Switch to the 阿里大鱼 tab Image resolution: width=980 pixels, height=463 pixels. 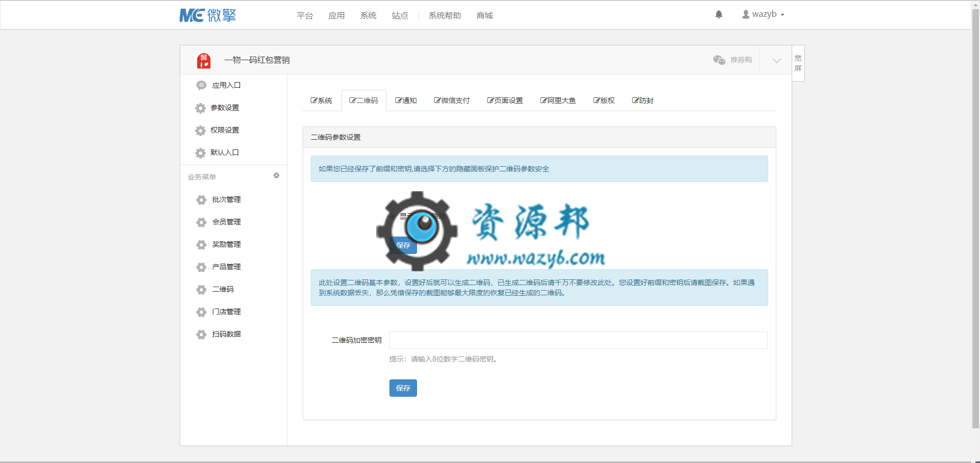(558, 100)
